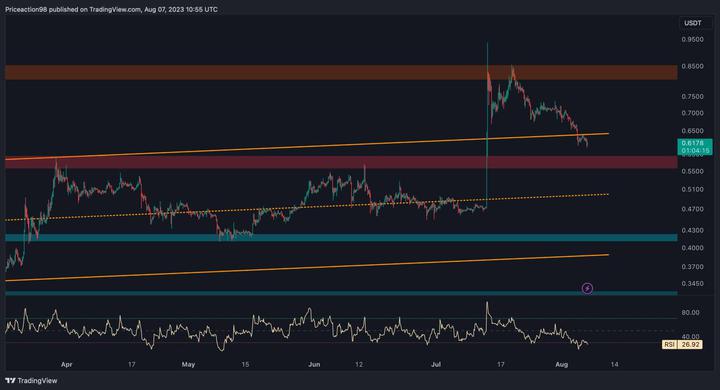This screenshot has width=720, height=390.
Task: Select the orange resistance zone near 0.8500
Action: tap(341, 73)
